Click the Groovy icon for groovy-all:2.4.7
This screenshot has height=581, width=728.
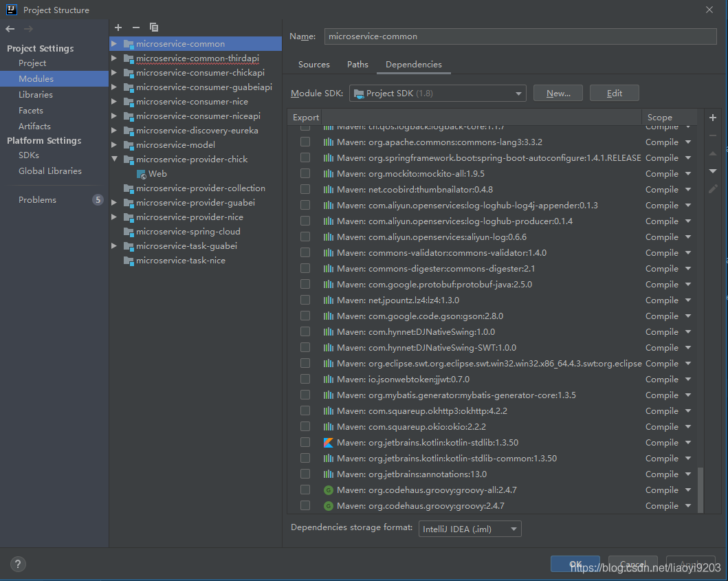pyautogui.click(x=328, y=490)
